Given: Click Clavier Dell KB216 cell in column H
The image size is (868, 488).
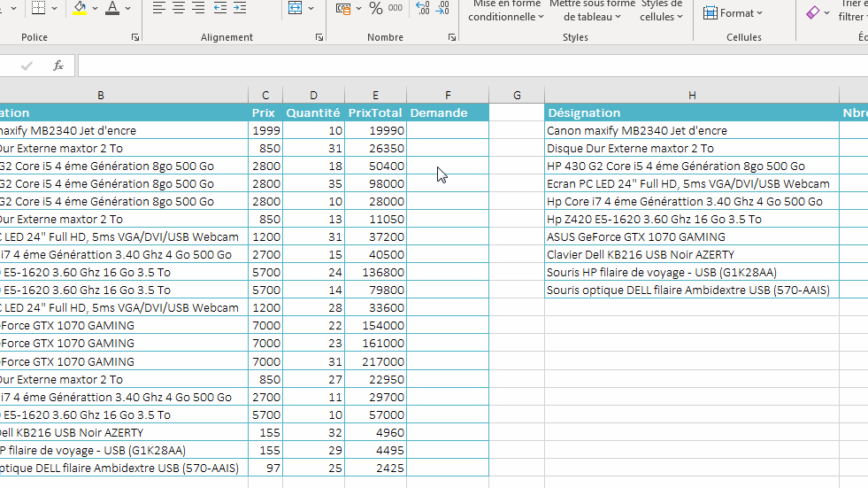Looking at the screenshot, I should pyautogui.click(x=692, y=254).
